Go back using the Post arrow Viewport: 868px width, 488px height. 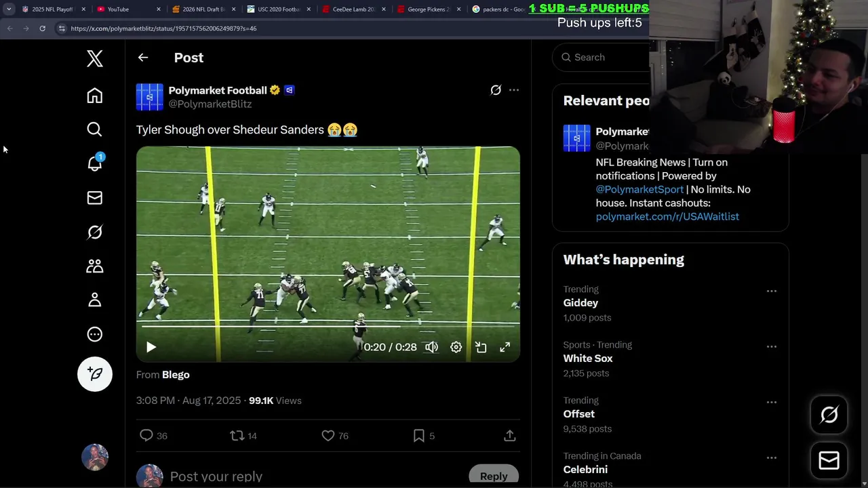[x=143, y=58]
